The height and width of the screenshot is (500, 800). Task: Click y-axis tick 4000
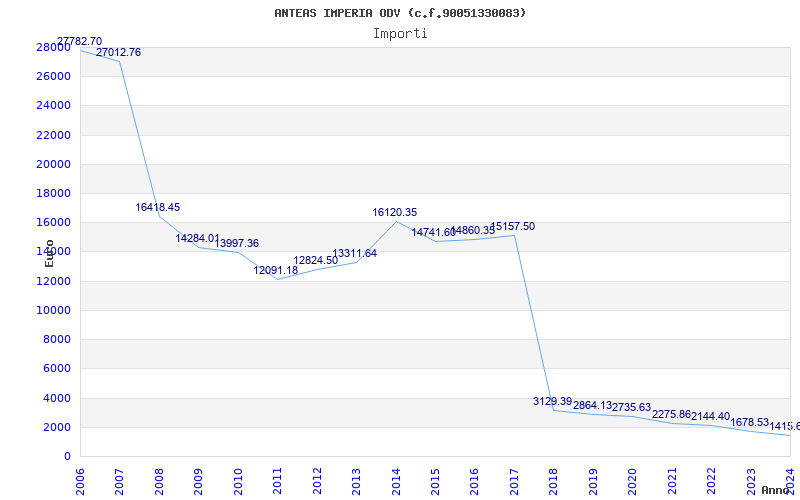(x=57, y=398)
